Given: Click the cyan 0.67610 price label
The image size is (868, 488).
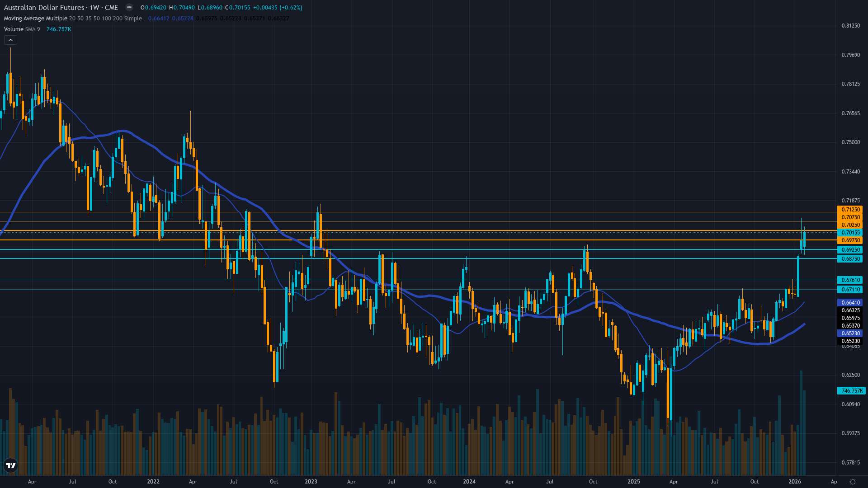Looking at the screenshot, I should click(x=850, y=280).
